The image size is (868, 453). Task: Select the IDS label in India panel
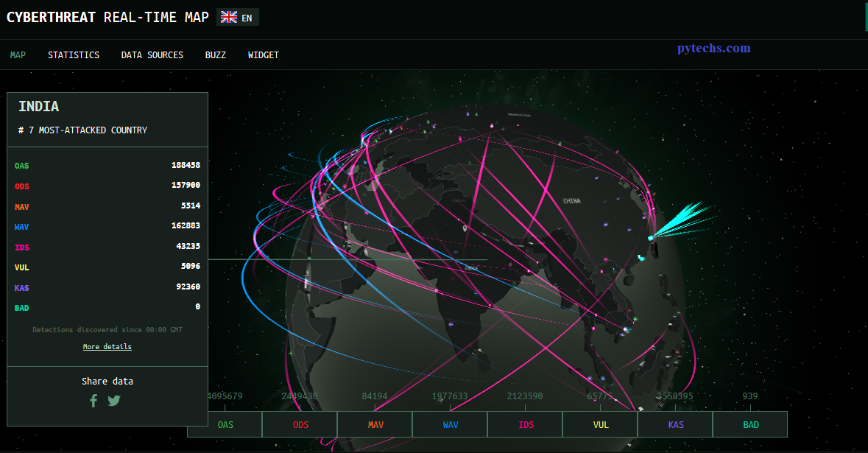pos(21,247)
